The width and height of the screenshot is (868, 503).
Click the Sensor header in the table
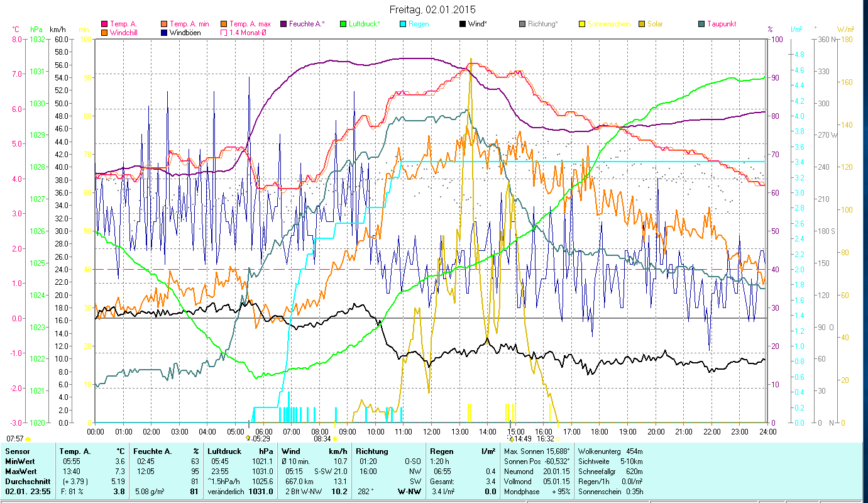[x=16, y=451]
